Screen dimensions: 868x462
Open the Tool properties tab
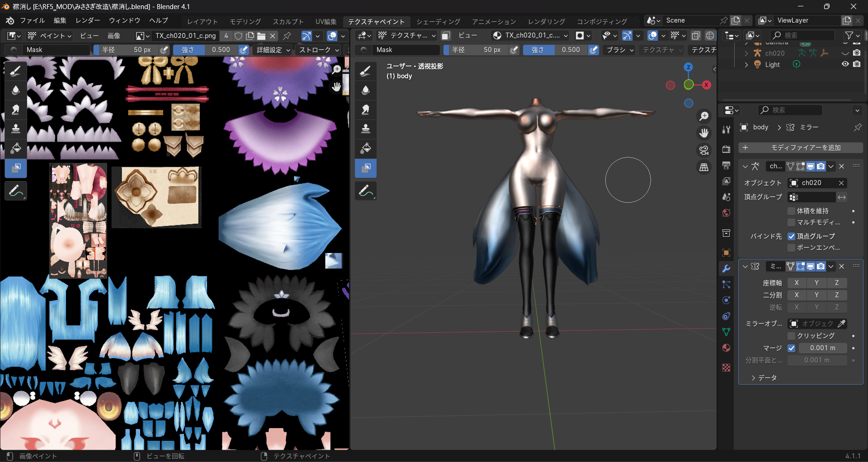click(726, 130)
